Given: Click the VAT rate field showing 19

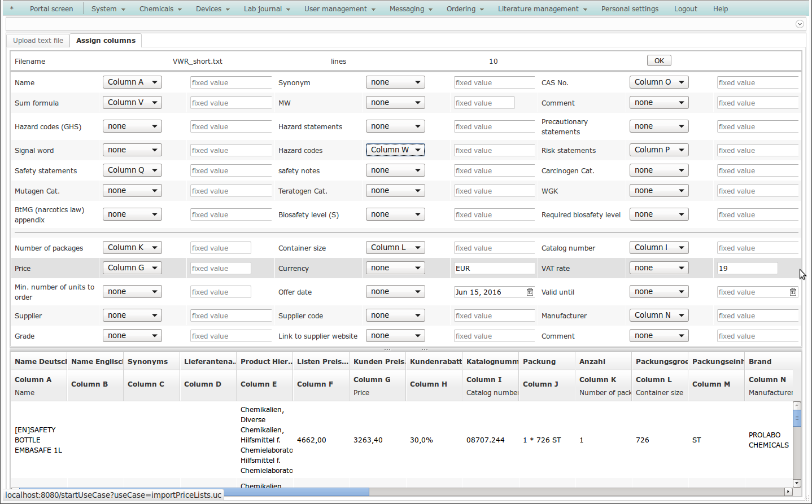Looking at the screenshot, I should (747, 268).
